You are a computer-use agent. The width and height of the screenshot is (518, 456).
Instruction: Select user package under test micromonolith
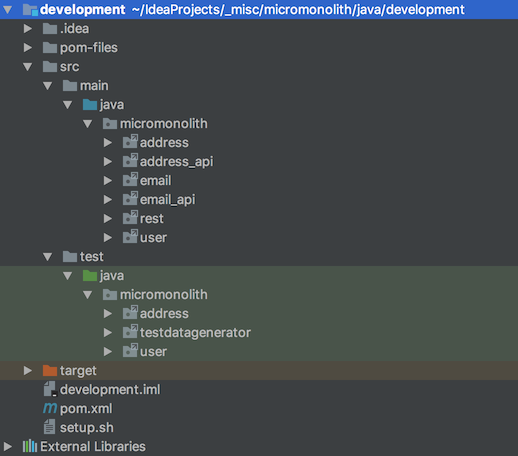[153, 351]
